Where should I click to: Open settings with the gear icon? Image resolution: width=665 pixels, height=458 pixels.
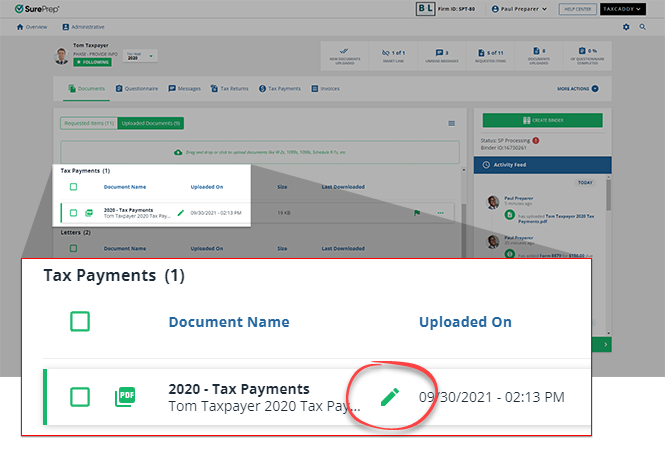point(626,27)
